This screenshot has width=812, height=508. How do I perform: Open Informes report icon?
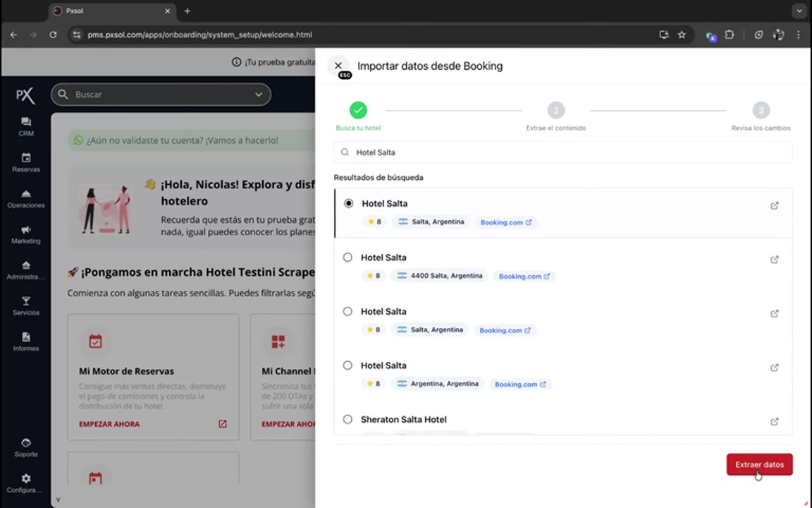pyautogui.click(x=26, y=341)
